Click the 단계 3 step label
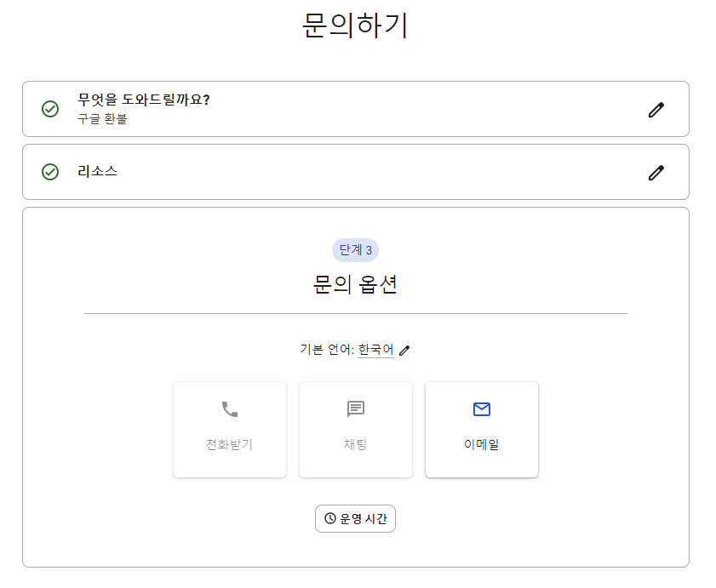 (355, 249)
